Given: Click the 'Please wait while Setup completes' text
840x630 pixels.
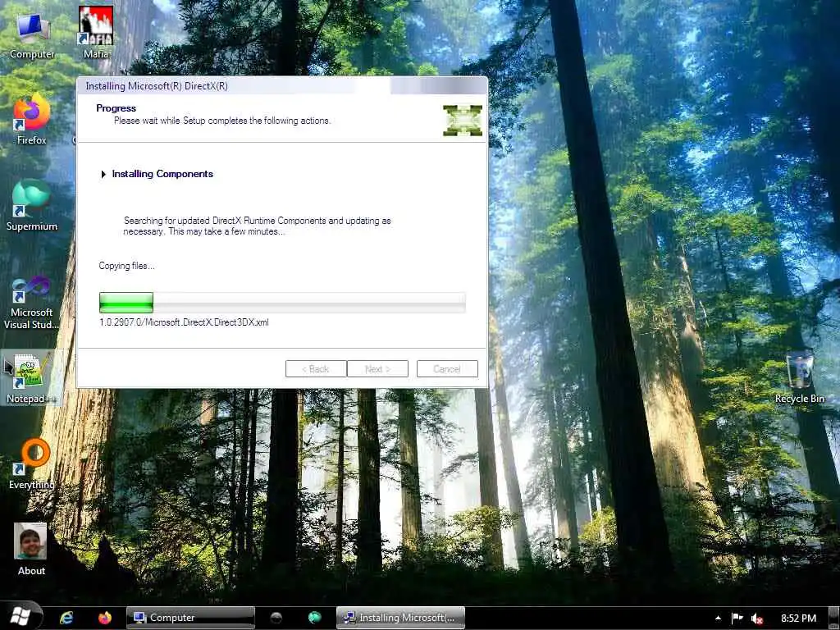Looking at the screenshot, I should click(221, 121).
